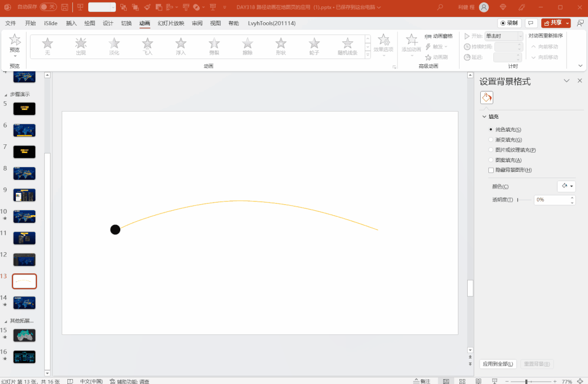Open the Transitions (切换) tab
This screenshot has height=384, width=588.
coord(126,23)
